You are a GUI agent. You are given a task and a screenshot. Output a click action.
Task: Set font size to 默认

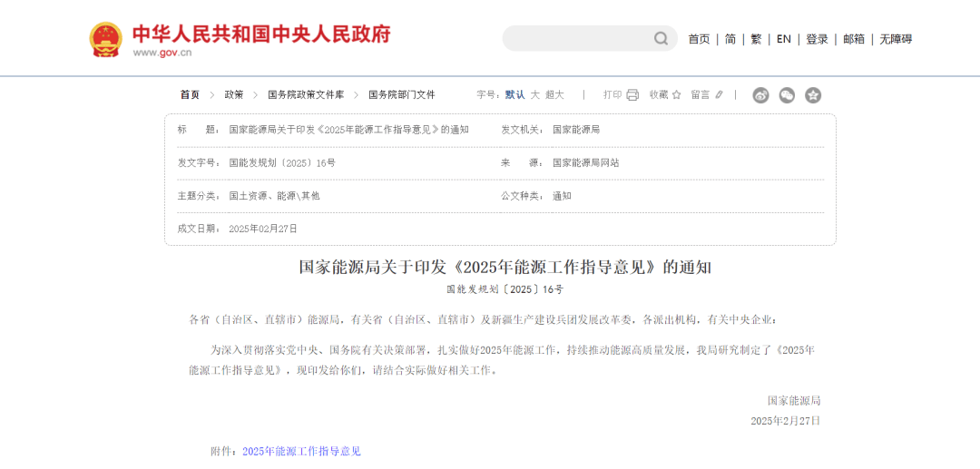point(515,95)
